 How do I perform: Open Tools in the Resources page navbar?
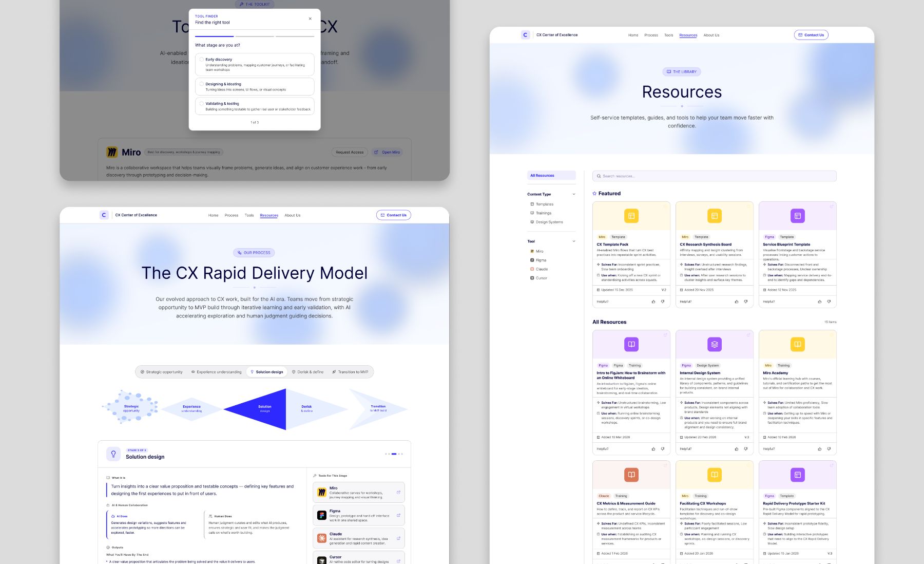668,35
